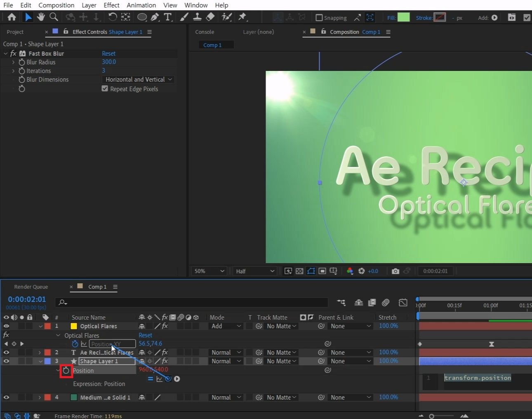The height and width of the screenshot is (419, 532).
Task: Hide the Ae Reci text layer
Action: pos(6,353)
